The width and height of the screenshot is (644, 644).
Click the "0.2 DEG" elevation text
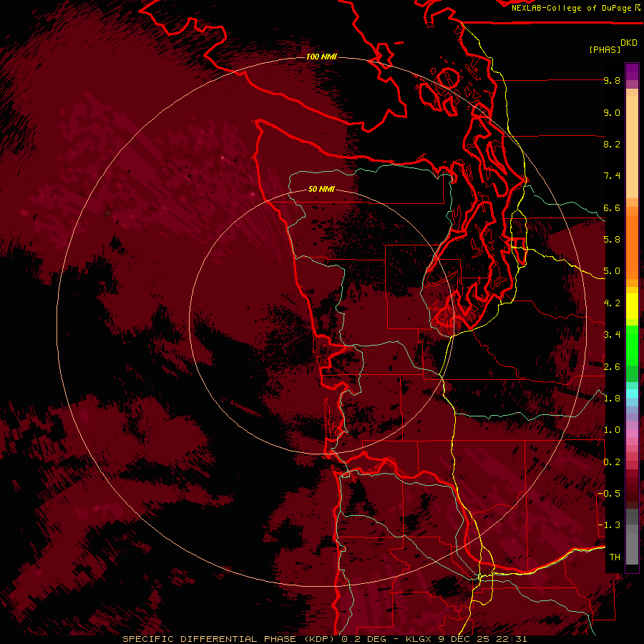(363, 639)
